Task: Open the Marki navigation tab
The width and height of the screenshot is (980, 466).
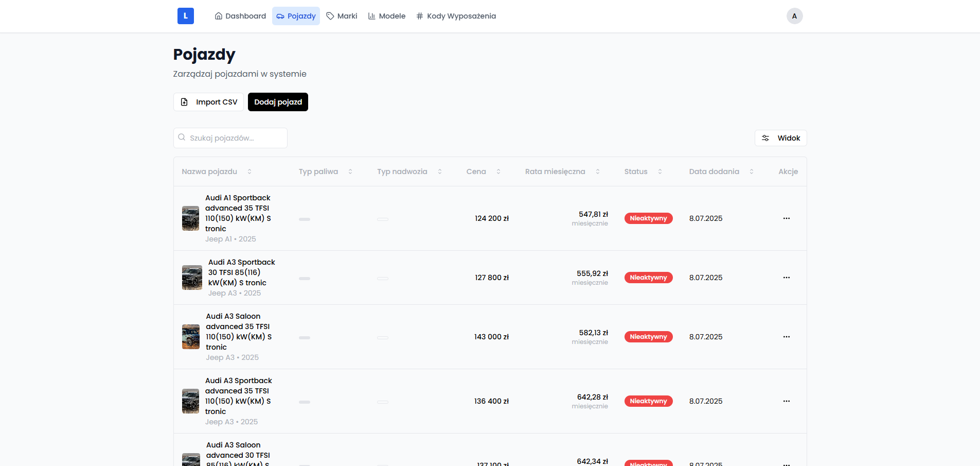Action: pyautogui.click(x=342, y=16)
